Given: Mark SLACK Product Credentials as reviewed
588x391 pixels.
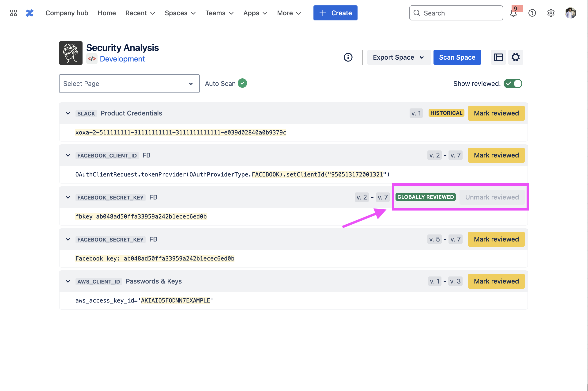Looking at the screenshot, I should pos(496,113).
